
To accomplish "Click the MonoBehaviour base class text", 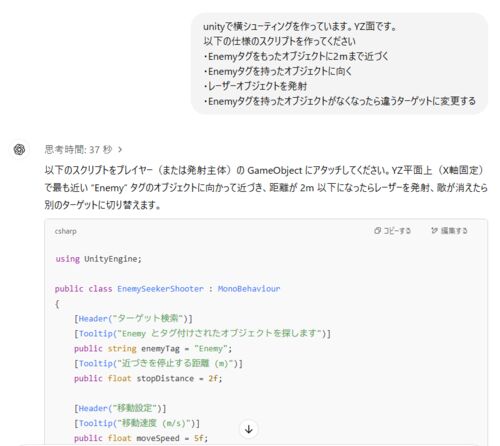I will coord(249,289).
